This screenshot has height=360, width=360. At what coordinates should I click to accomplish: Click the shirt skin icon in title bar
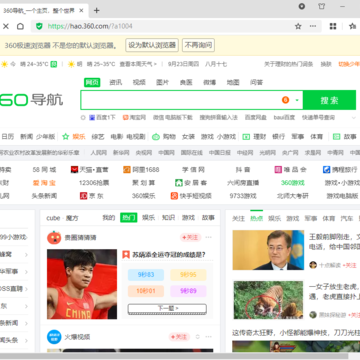tap(322, 6)
